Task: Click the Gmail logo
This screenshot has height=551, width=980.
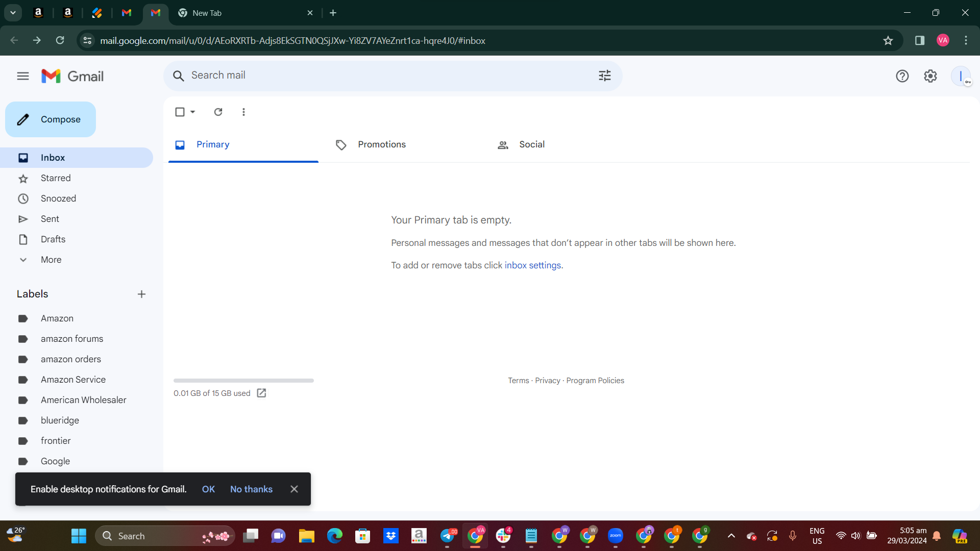Action: pos(72,76)
